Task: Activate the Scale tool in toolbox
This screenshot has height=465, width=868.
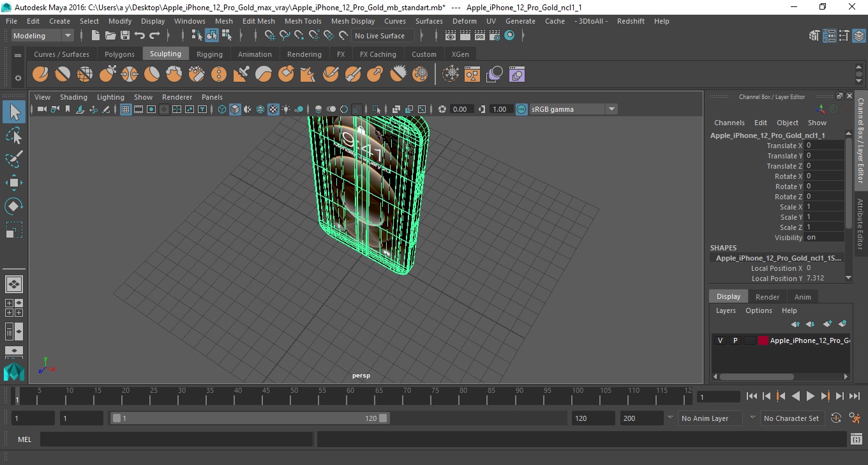Action: [x=14, y=230]
